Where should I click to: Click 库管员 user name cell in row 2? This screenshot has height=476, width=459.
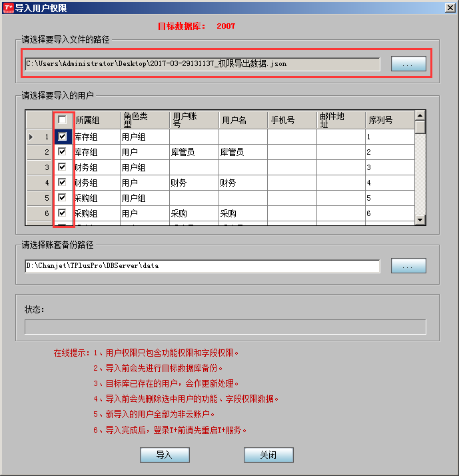243,152
